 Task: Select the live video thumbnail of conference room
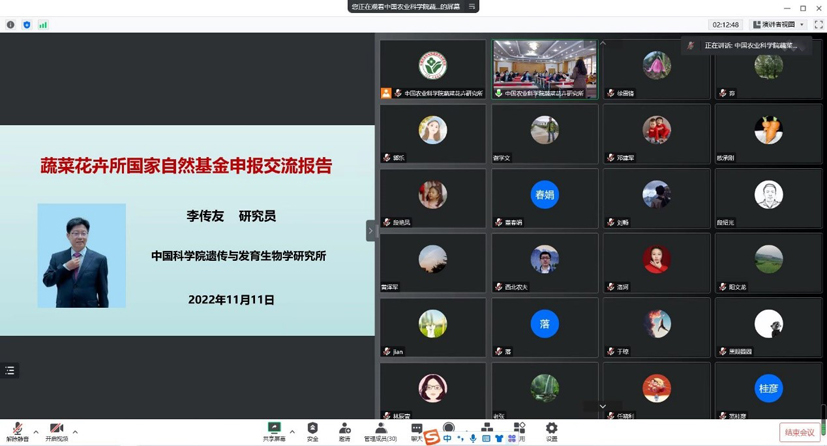point(544,66)
